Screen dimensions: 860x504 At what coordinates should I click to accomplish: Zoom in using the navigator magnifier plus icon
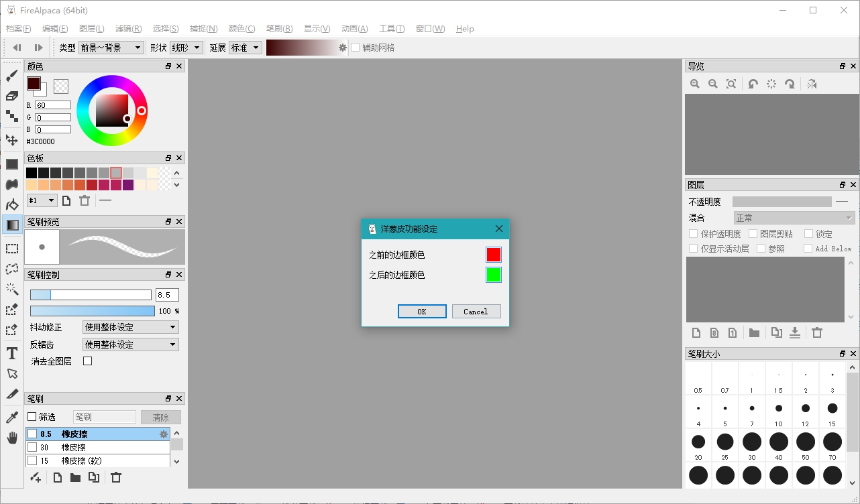pos(695,84)
